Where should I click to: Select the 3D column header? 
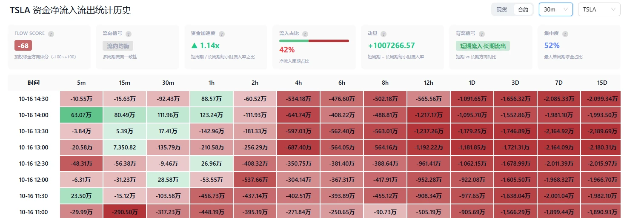515,83
